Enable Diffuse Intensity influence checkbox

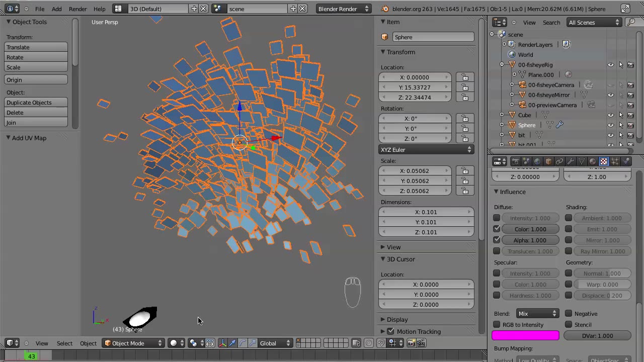coord(497,218)
